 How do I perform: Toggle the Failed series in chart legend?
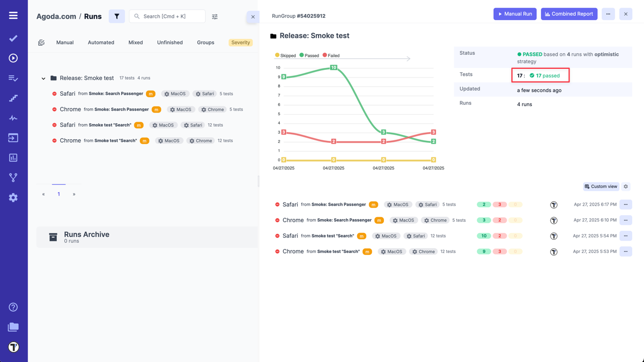click(331, 55)
